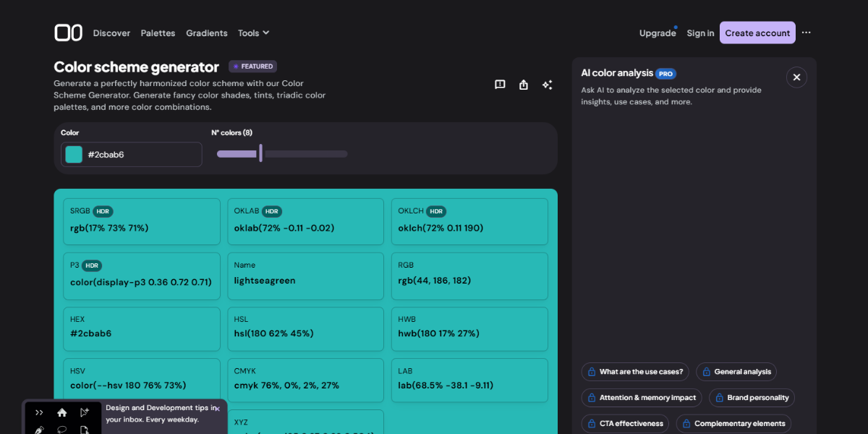Open the three-dots more options menu
The image size is (868, 434).
click(807, 33)
